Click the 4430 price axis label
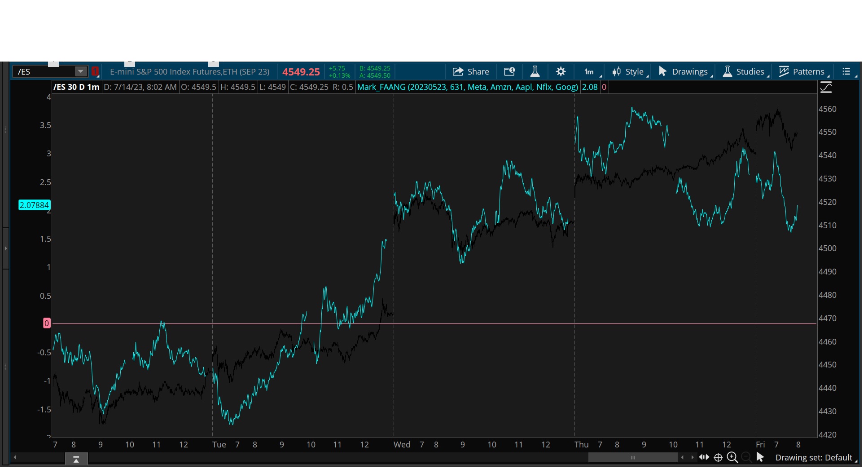Viewport: 868px width, 469px height. 828,411
